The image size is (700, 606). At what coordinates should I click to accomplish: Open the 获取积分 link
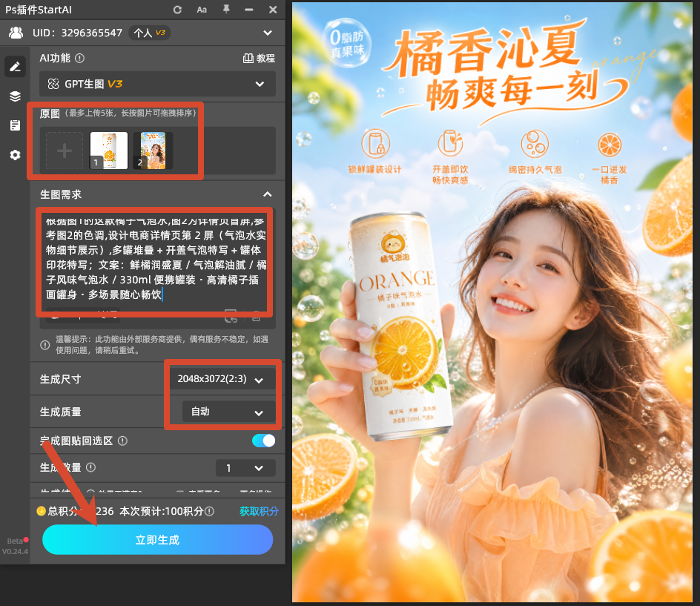coord(259,511)
